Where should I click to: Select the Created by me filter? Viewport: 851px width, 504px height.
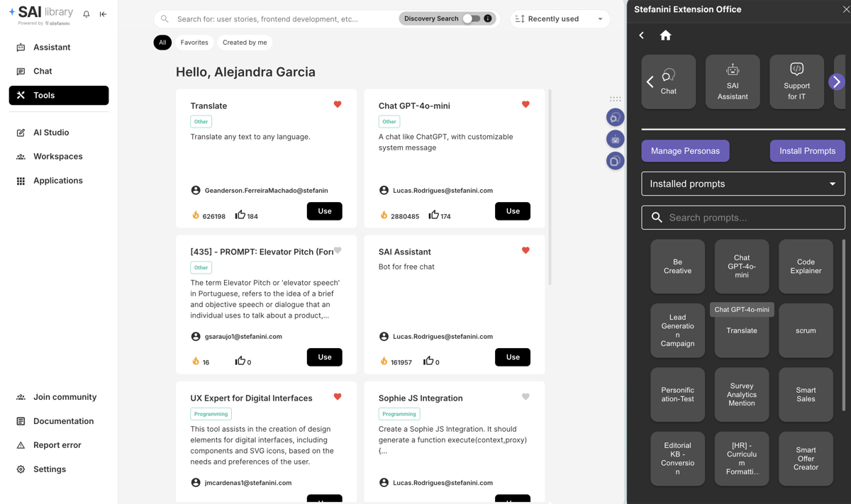click(245, 43)
